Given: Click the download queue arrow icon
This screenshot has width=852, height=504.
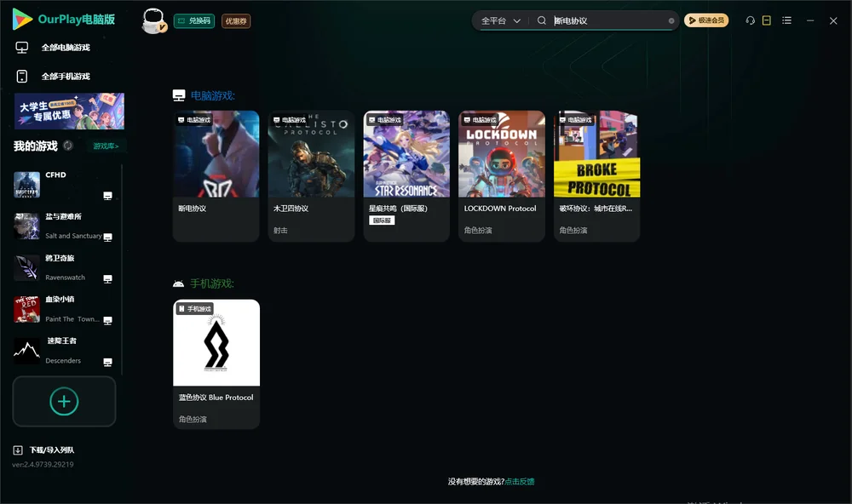Looking at the screenshot, I should pyautogui.click(x=18, y=450).
